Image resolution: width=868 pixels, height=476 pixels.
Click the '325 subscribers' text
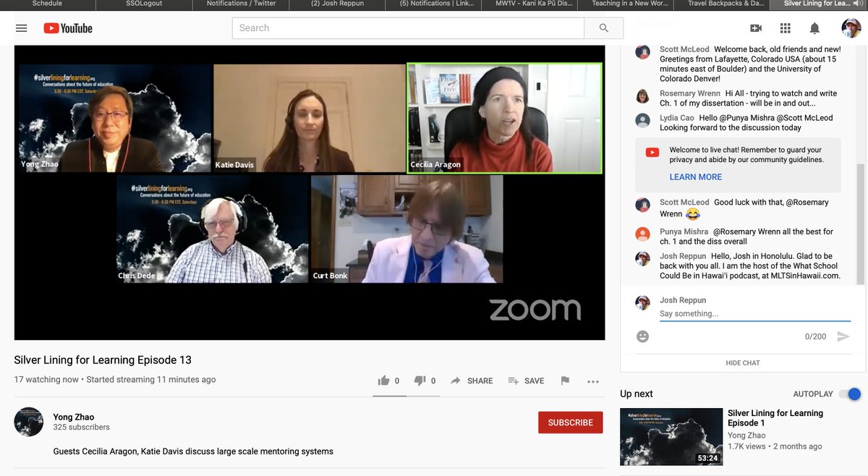(x=81, y=428)
